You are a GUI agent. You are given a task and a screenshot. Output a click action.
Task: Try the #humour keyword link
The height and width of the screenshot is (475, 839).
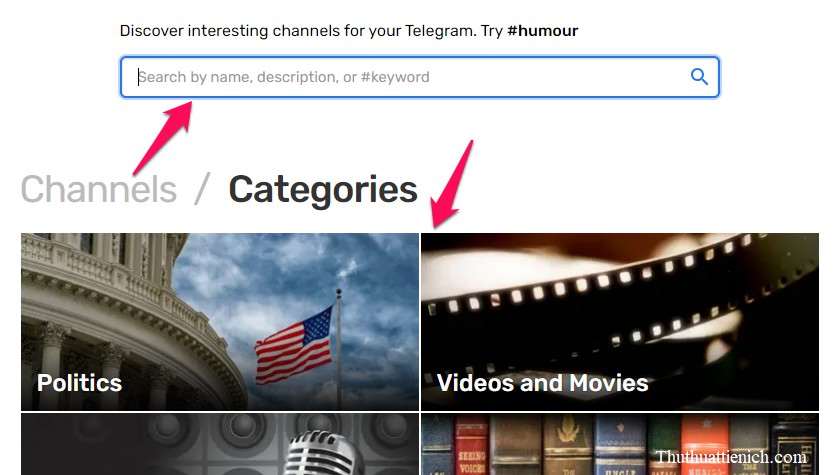[542, 31]
